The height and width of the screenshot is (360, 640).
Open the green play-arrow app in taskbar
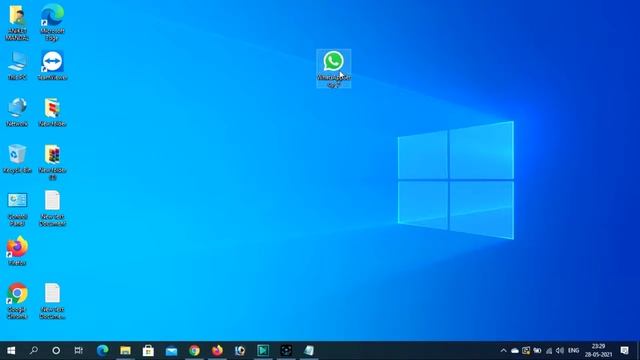[x=263, y=351]
